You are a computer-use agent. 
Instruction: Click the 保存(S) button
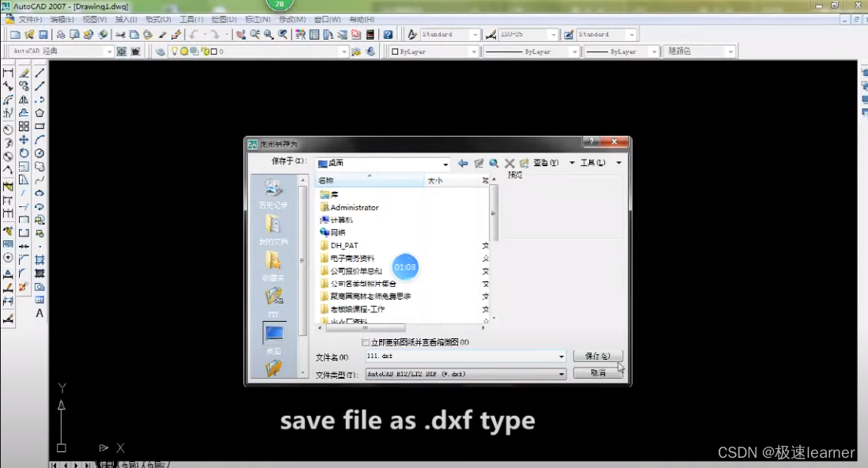pyautogui.click(x=598, y=356)
